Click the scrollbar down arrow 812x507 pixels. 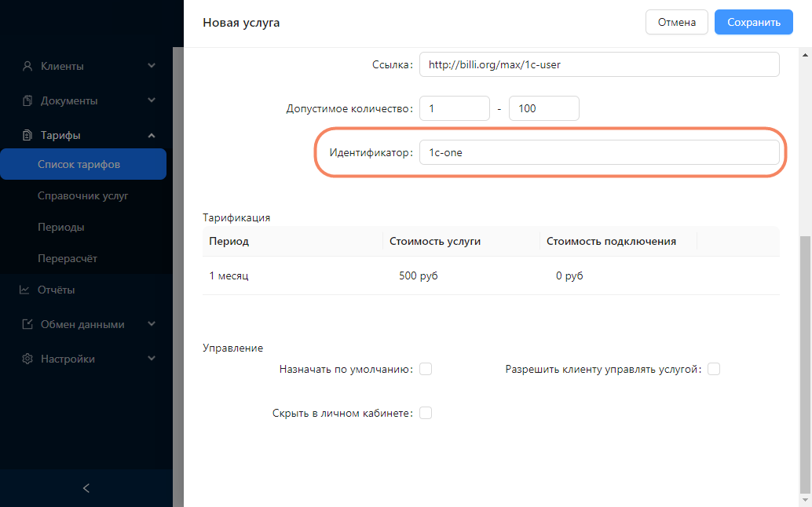806,501
